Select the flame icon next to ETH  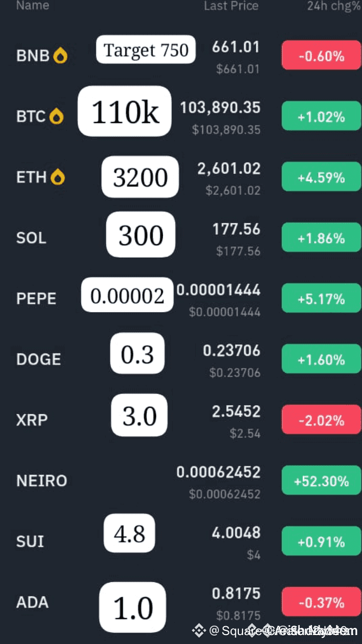[x=58, y=176]
